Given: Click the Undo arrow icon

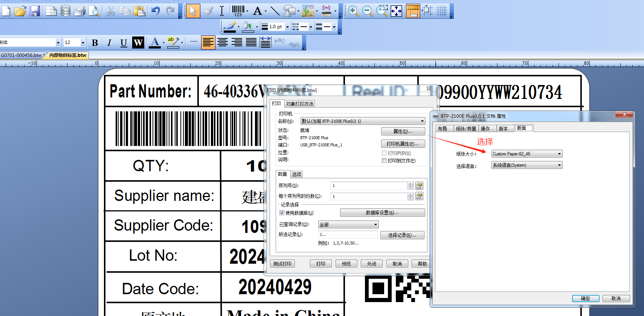Looking at the screenshot, I should pyautogui.click(x=156, y=11).
